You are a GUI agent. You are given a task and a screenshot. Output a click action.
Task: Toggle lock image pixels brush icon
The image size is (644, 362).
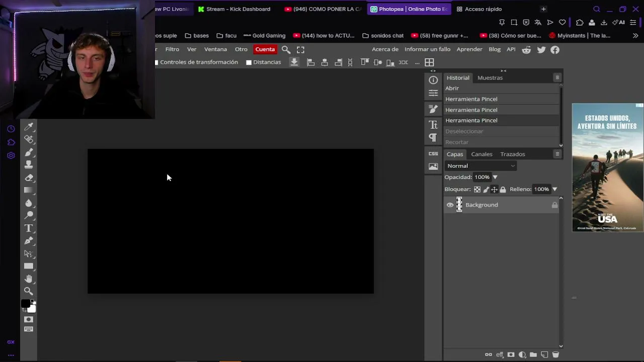[486, 189]
